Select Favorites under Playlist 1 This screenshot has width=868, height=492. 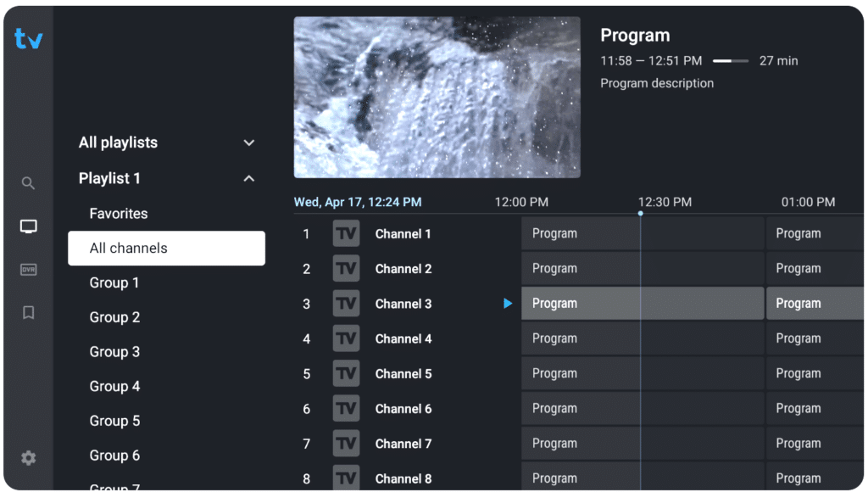pyautogui.click(x=119, y=213)
